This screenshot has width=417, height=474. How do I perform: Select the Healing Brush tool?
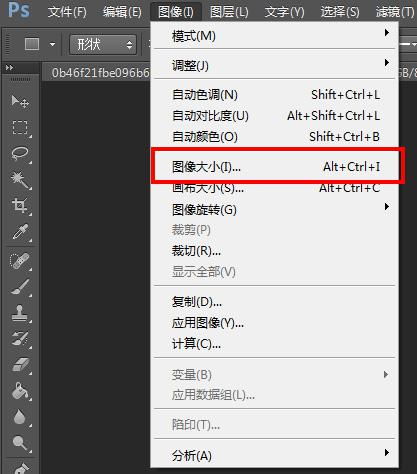[x=20, y=261]
